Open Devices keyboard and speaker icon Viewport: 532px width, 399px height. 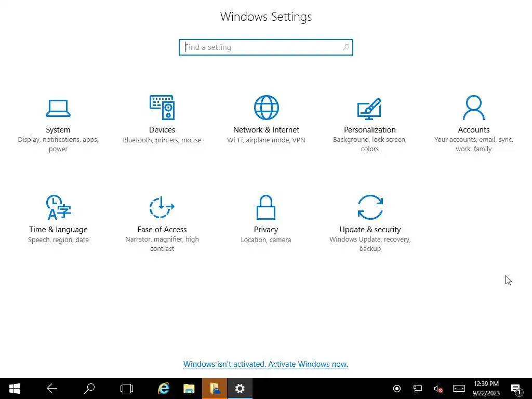pos(162,107)
